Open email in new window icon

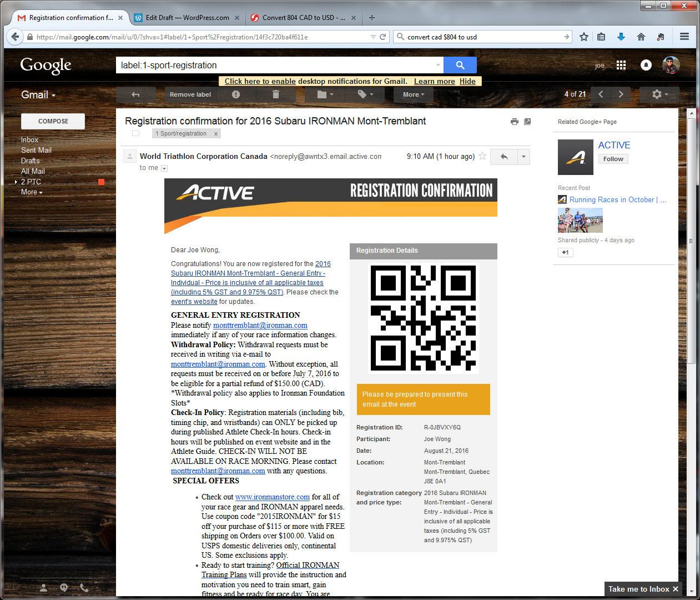(527, 122)
